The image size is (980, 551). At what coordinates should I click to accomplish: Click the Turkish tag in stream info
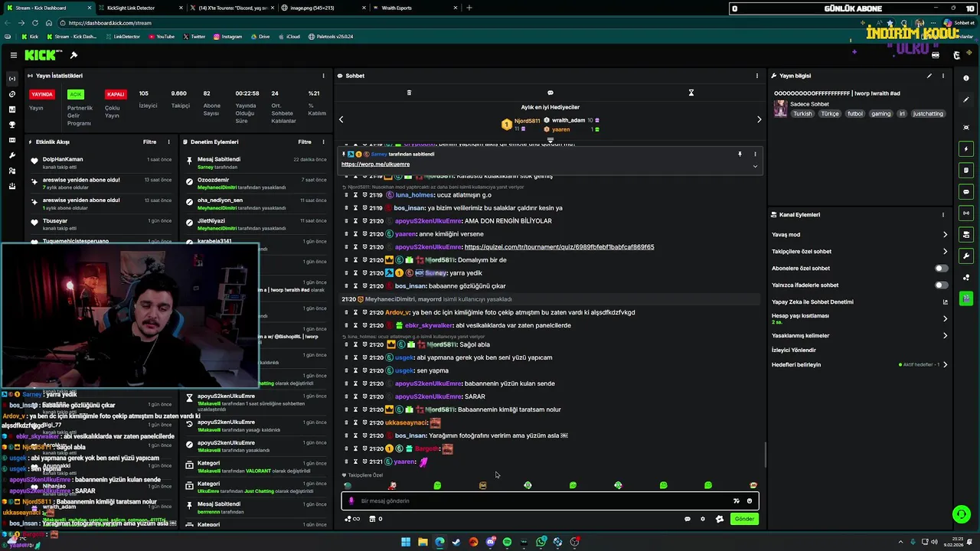tap(802, 114)
